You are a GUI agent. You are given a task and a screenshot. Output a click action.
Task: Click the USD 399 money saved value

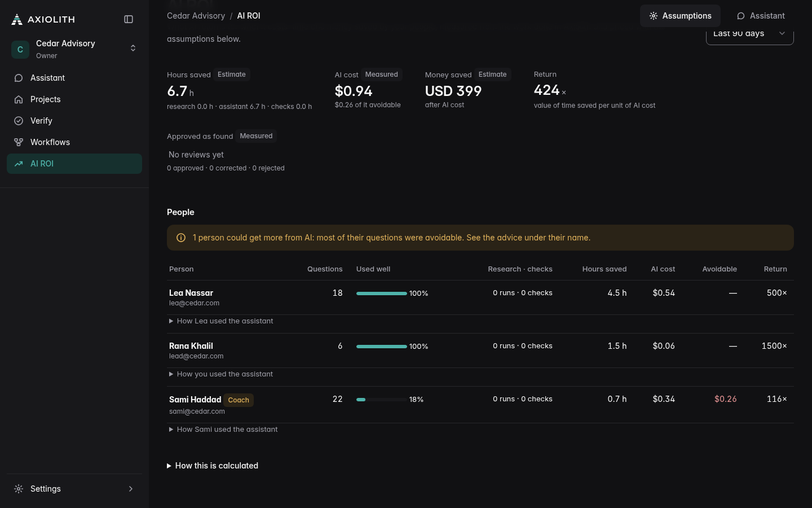tap(453, 91)
